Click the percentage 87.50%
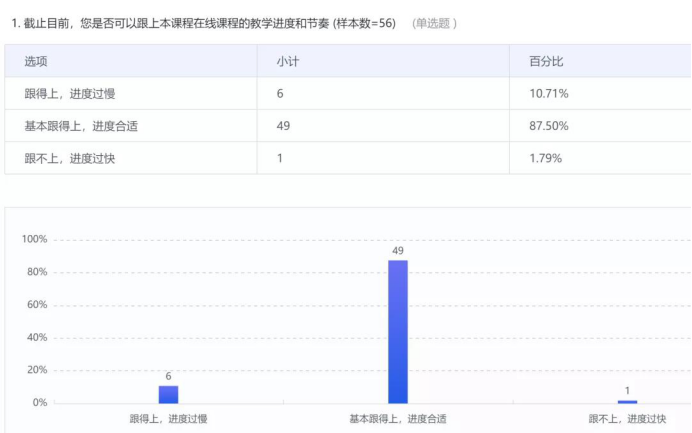This screenshot has width=692, height=433. (x=549, y=126)
